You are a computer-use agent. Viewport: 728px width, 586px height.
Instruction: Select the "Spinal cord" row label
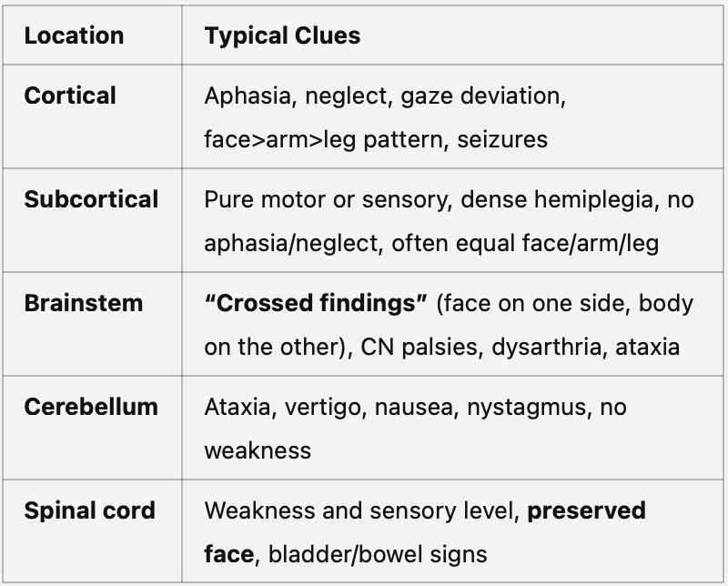pyautogui.click(x=89, y=510)
